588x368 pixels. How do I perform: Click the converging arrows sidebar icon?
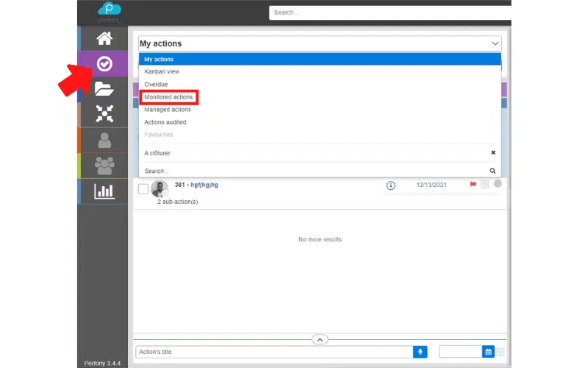coord(104,114)
